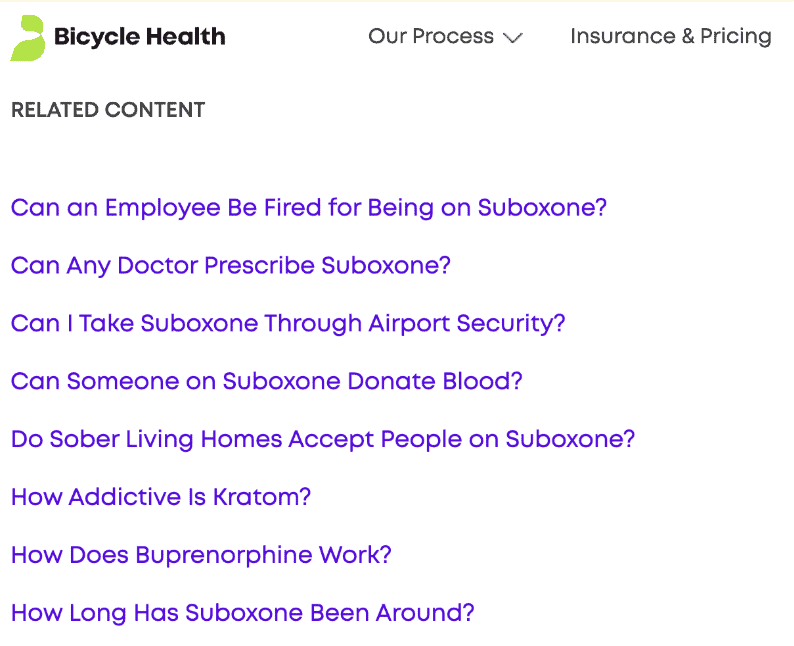
Task: Select the buprenorphine explanation link
Action: coord(202,555)
